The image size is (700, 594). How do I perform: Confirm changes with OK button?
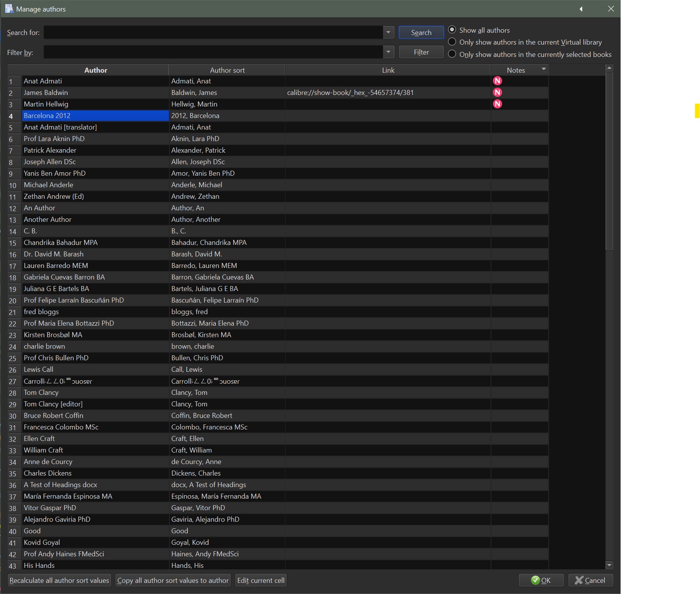click(x=541, y=580)
